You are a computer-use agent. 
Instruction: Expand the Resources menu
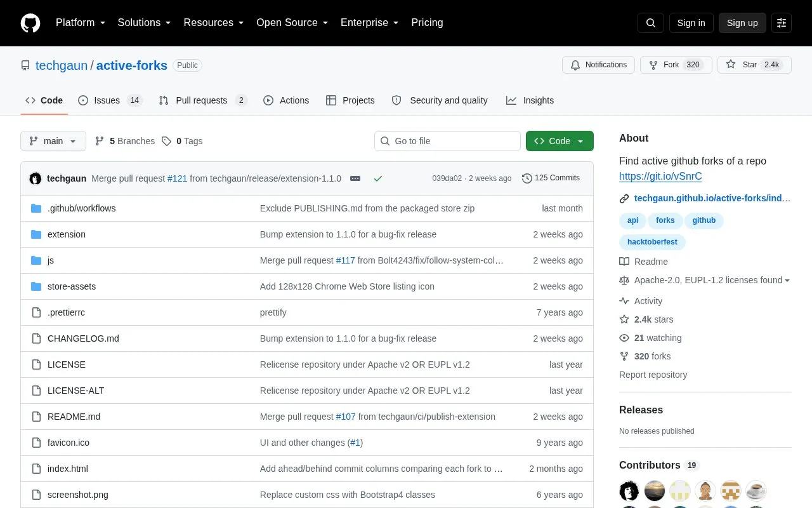pos(214,23)
